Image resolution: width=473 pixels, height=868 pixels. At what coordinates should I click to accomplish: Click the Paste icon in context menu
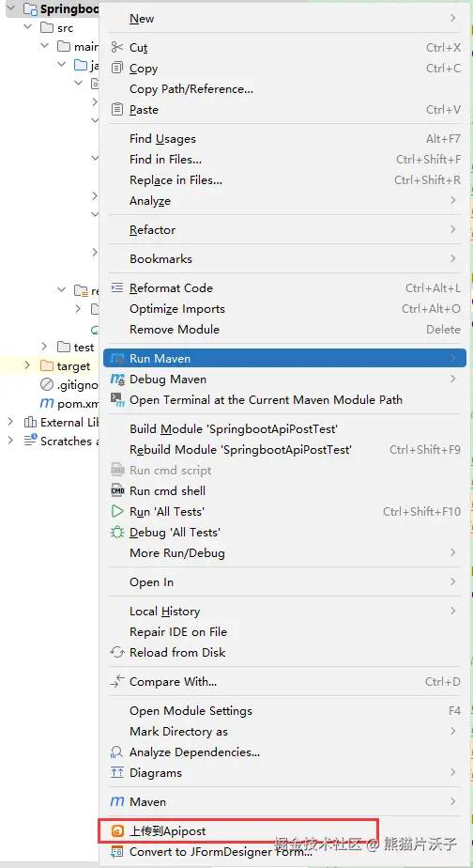click(x=116, y=110)
